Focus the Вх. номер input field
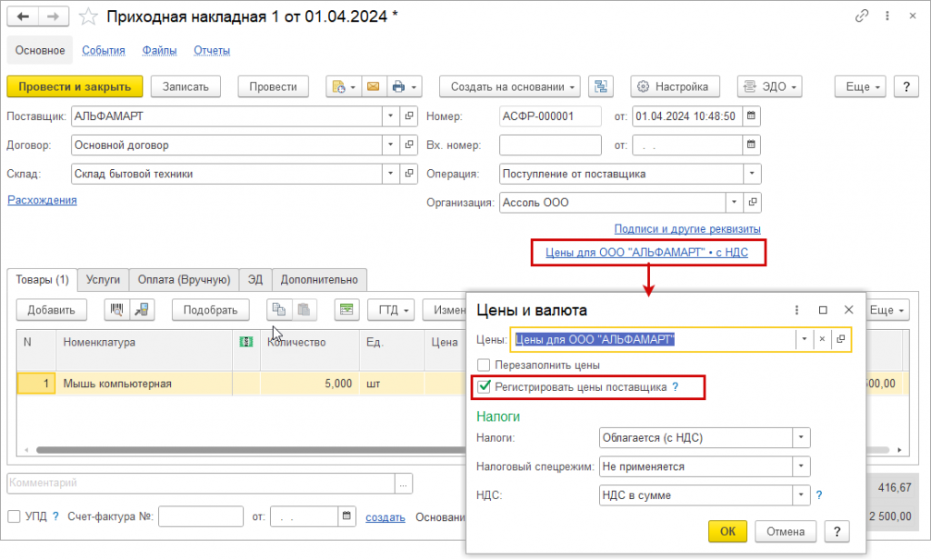This screenshot has height=560, width=931. pos(550,145)
